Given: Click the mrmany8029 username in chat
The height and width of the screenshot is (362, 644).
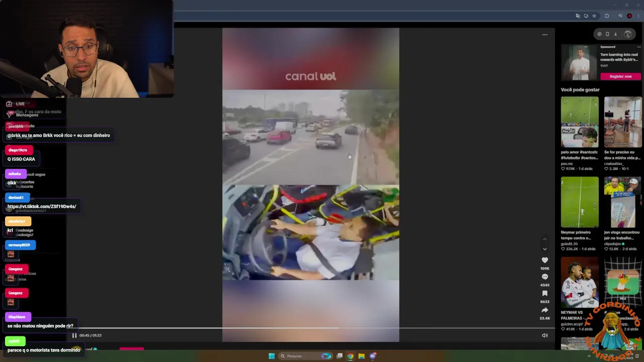Looking at the screenshot, I should [x=19, y=245].
